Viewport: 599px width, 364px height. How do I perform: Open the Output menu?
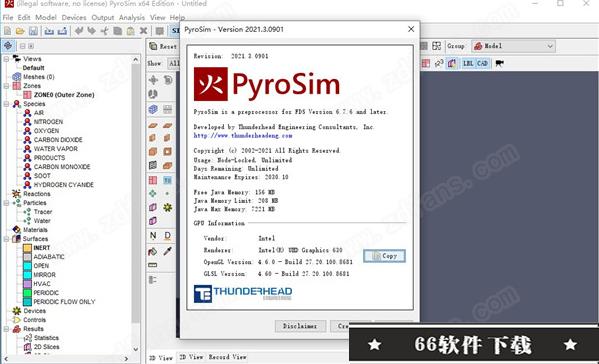[103, 18]
